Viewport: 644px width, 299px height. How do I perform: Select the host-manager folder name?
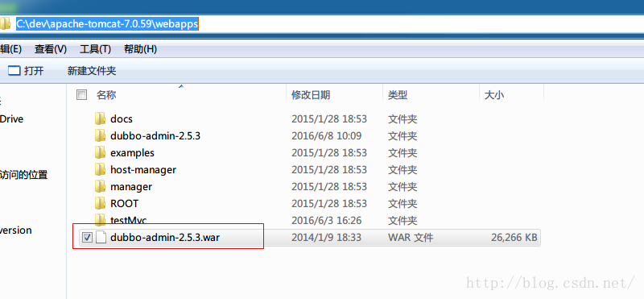pos(143,169)
